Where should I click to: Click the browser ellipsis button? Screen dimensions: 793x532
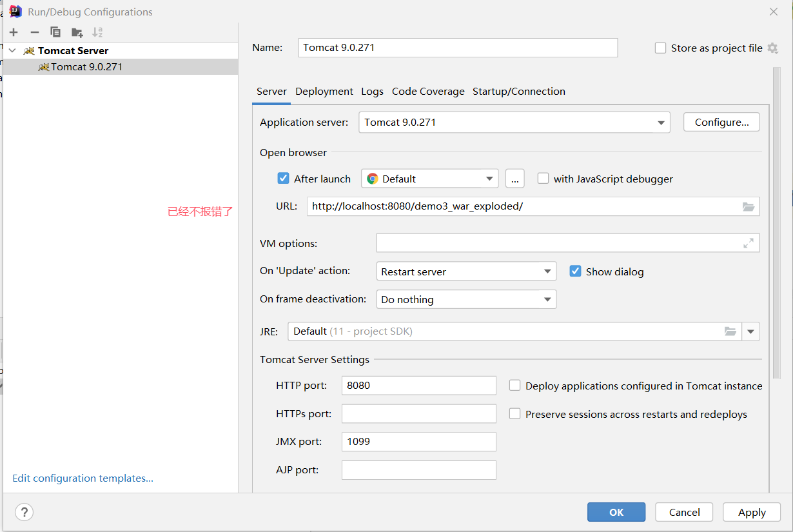[514, 179]
